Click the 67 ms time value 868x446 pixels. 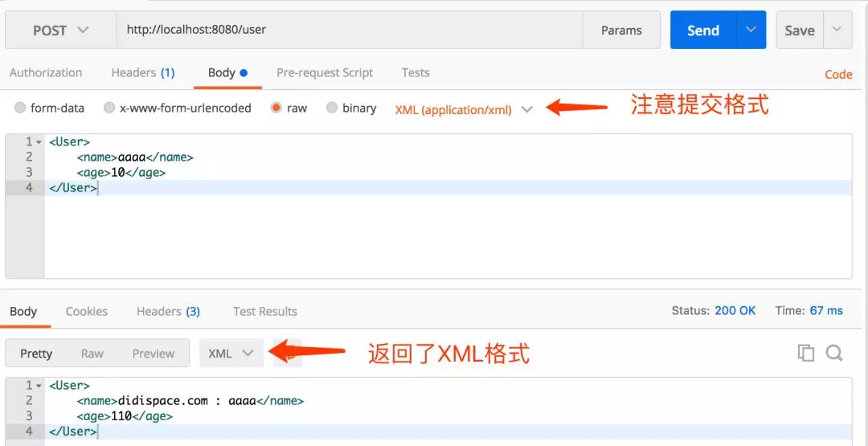(826, 310)
